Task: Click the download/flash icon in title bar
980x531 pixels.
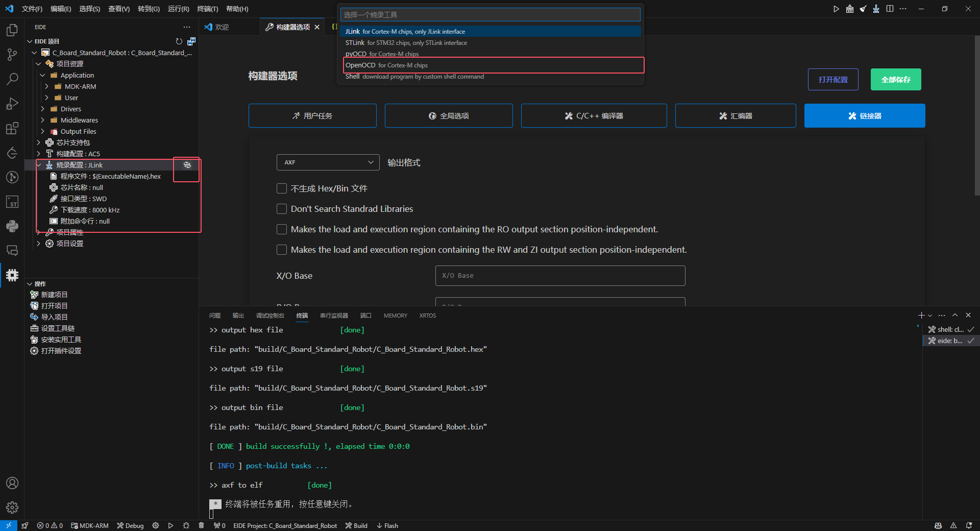Action: click(876, 9)
